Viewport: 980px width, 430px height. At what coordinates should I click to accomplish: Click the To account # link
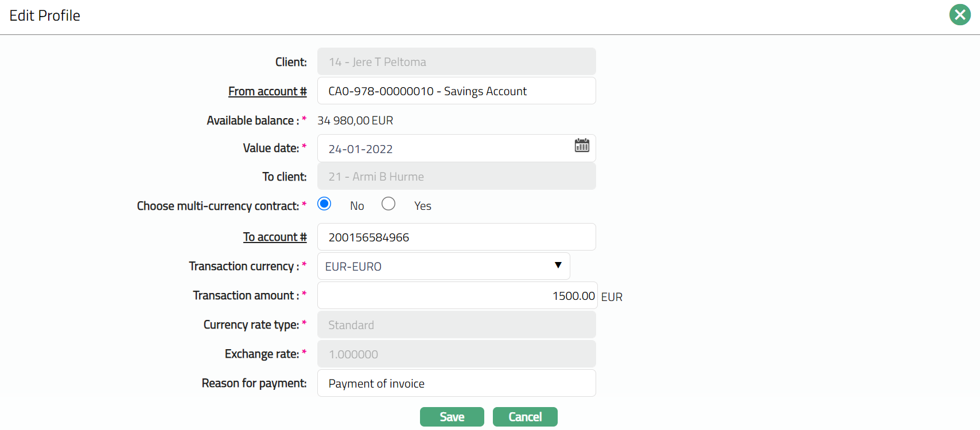pyautogui.click(x=275, y=237)
